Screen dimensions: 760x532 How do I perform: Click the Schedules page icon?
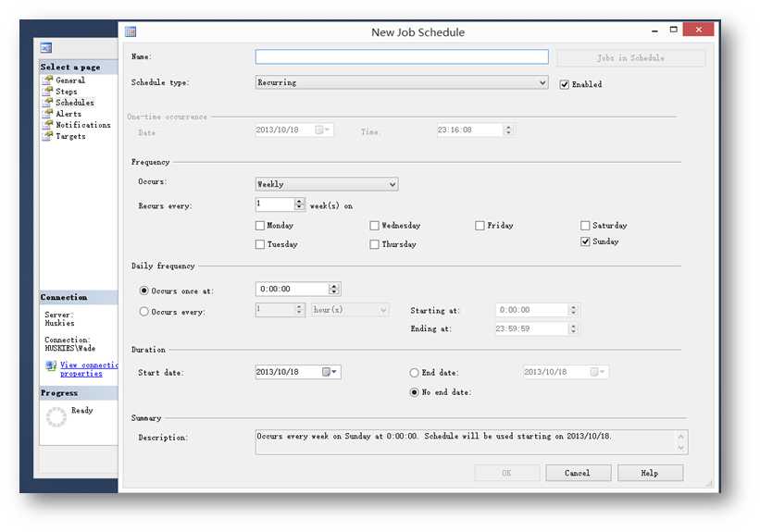tap(47, 102)
